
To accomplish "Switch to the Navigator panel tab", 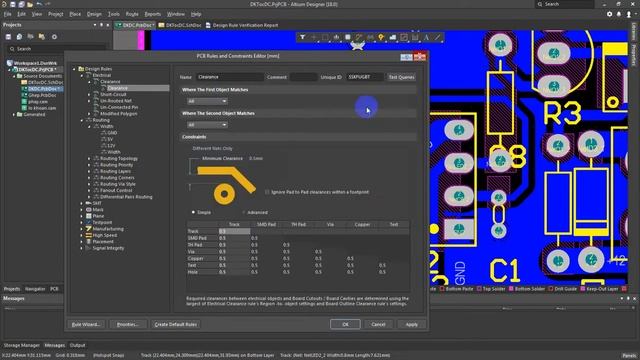I will [x=35, y=289].
